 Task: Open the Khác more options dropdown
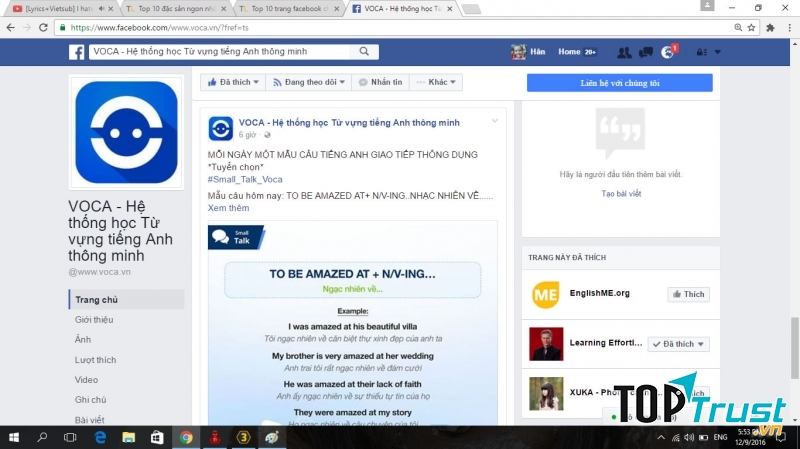click(438, 82)
